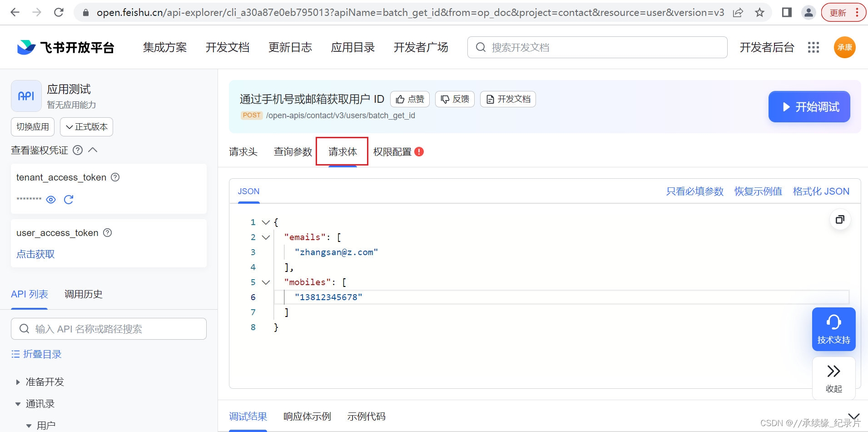Switch to the API 列表 tab
This screenshot has height=432, width=868.
[x=30, y=294]
